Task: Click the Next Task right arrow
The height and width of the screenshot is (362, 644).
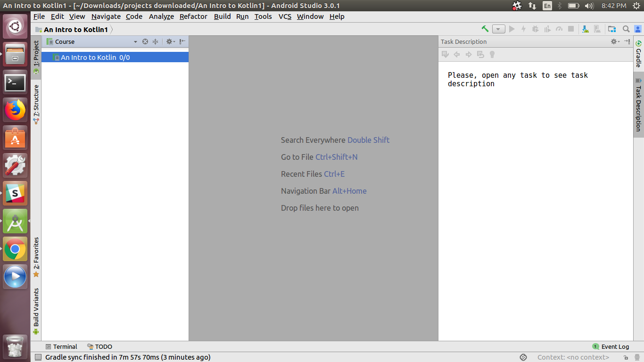Action: click(x=469, y=55)
